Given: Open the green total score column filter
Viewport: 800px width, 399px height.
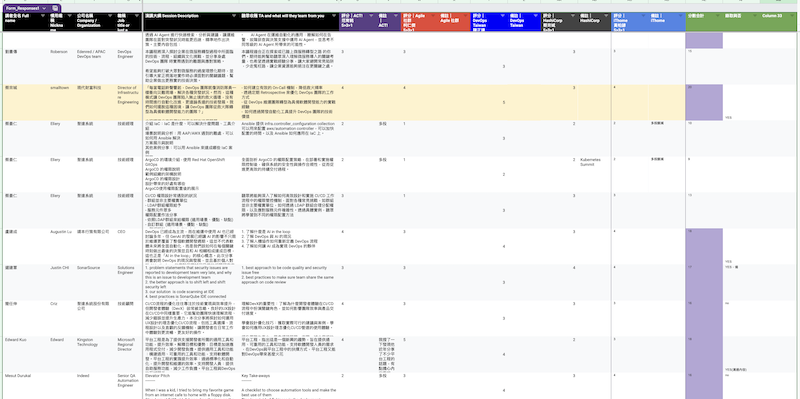Looking at the screenshot, I should 717,16.
